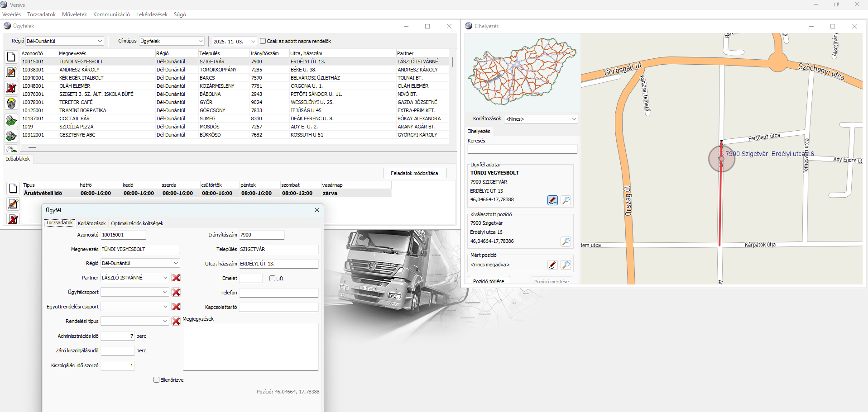Click the red X beside Partner field
Viewport: 868px width, 412px height.
[176, 278]
